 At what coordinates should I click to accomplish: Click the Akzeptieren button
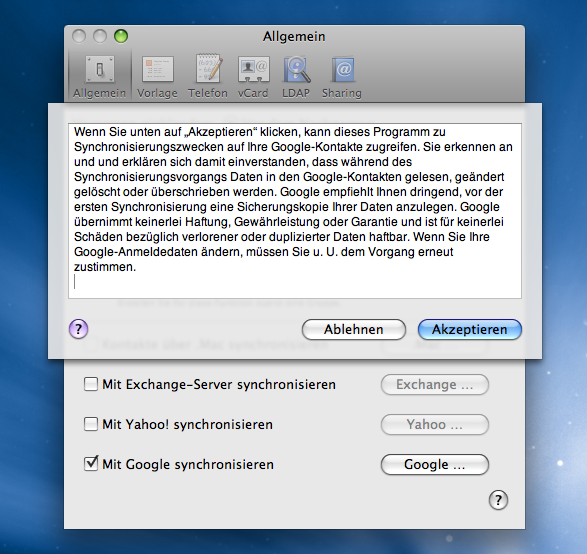pos(469,329)
